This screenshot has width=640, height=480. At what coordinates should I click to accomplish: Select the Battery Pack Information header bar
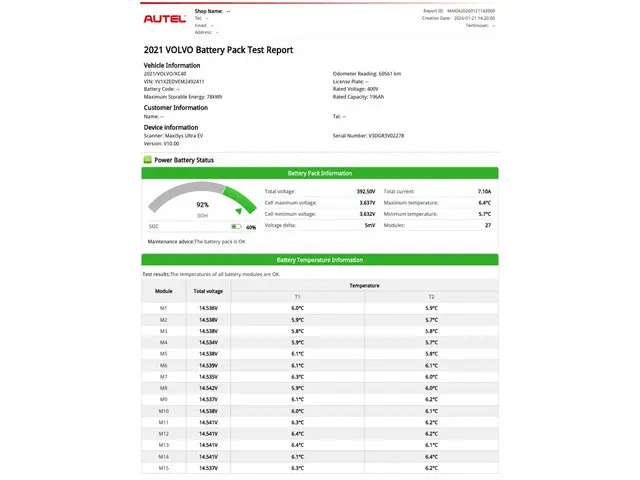(x=319, y=173)
